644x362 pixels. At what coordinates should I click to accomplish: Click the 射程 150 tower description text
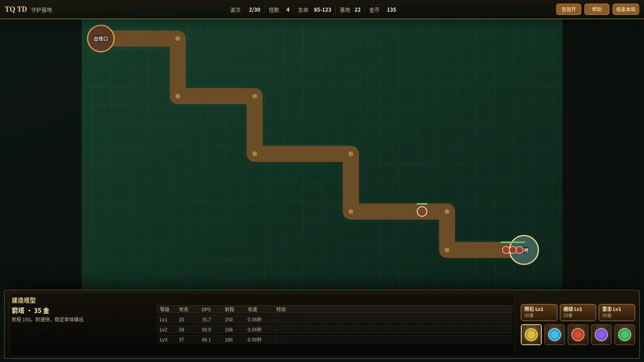pos(48,320)
